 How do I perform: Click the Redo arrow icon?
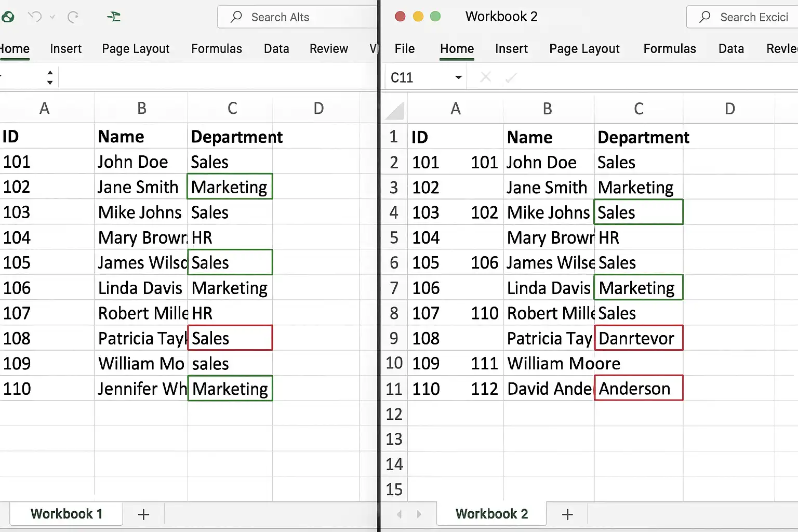pyautogui.click(x=73, y=17)
